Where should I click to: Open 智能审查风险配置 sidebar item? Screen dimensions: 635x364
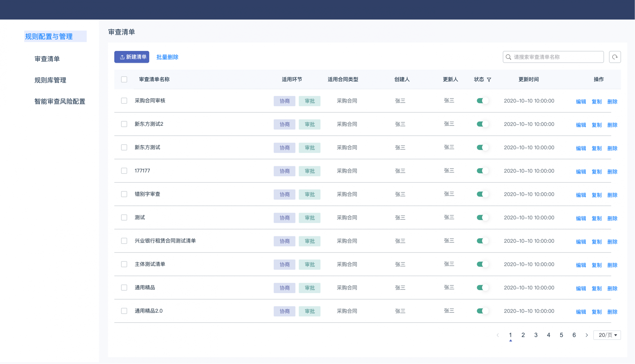point(60,101)
